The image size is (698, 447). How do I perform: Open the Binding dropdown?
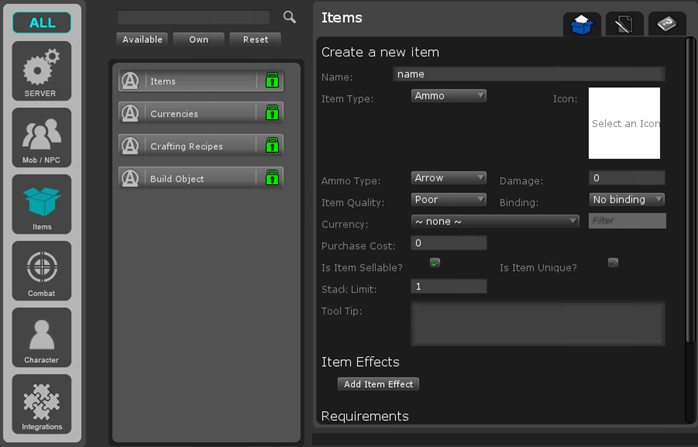click(627, 200)
